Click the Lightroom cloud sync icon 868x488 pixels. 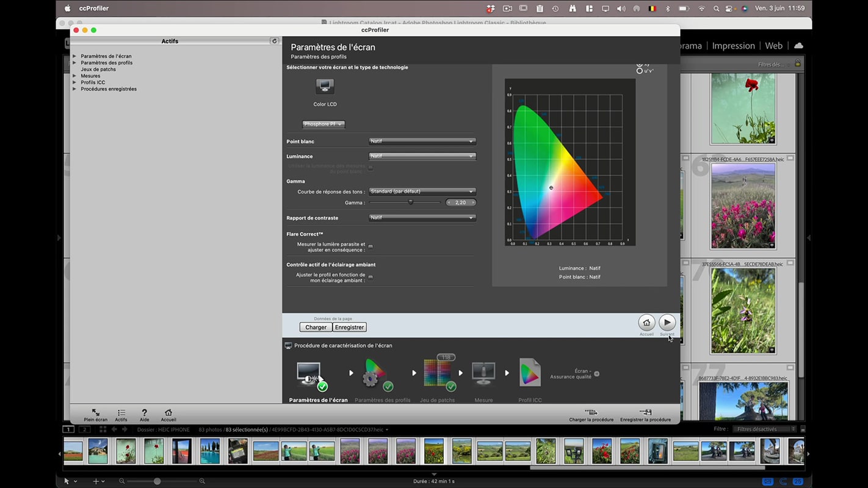pyautogui.click(x=798, y=46)
